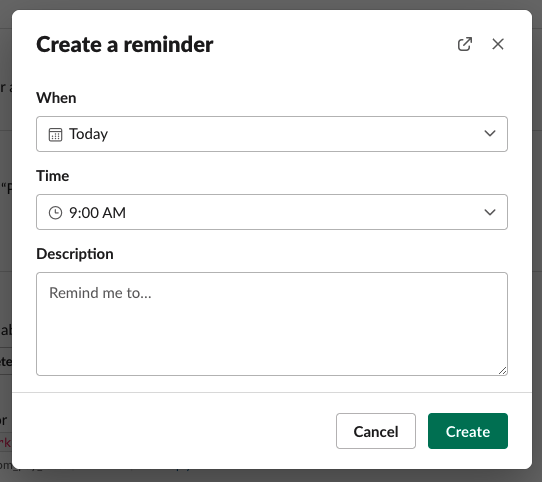Click the Description field label
The width and height of the screenshot is (542, 482).
(x=75, y=254)
